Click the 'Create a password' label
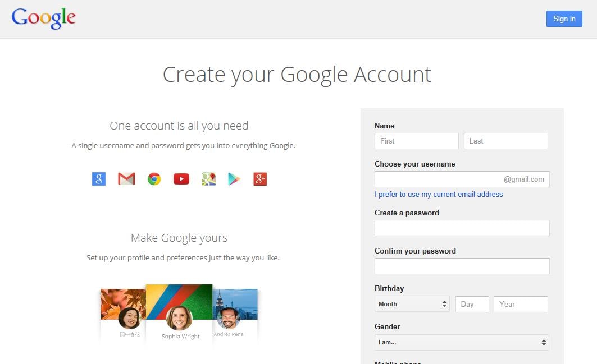597x364 pixels. coord(407,213)
